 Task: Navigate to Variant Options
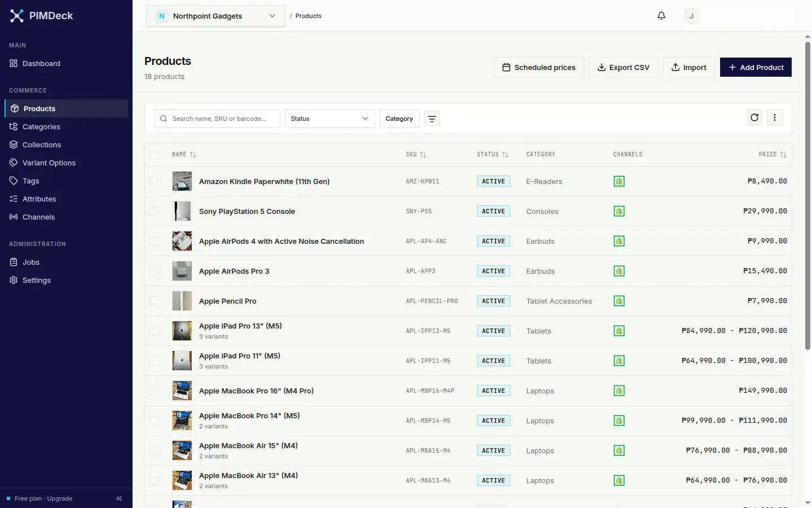pos(67,163)
